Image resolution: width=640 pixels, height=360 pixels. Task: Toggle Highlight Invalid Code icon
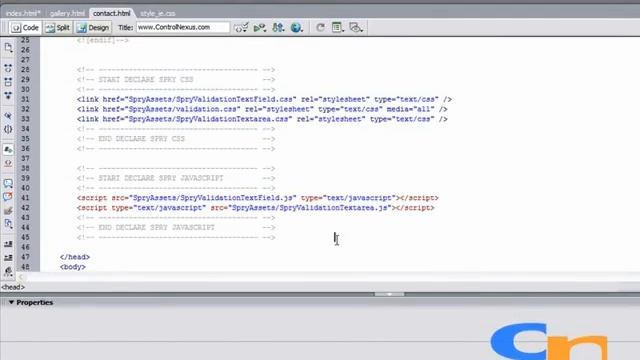pyautogui.click(x=8, y=163)
